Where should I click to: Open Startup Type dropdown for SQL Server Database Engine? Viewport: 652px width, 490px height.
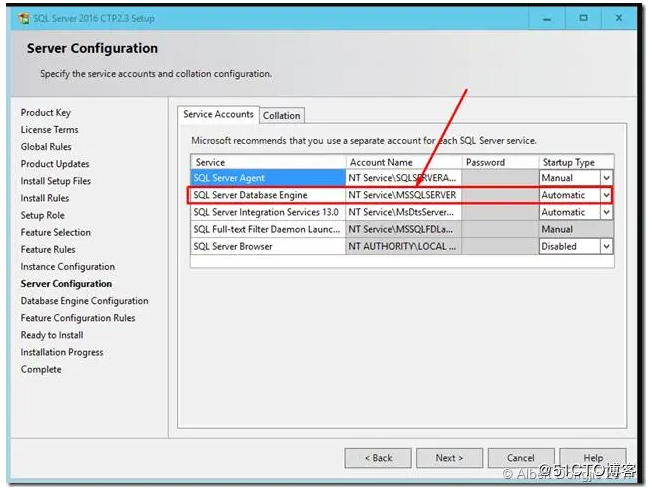pyautogui.click(x=606, y=195)
